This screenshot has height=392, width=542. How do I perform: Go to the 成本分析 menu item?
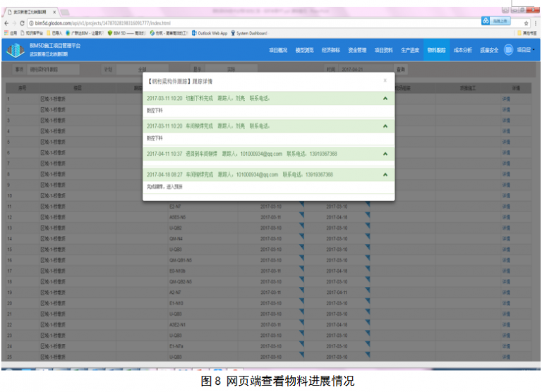pos(463,51)
